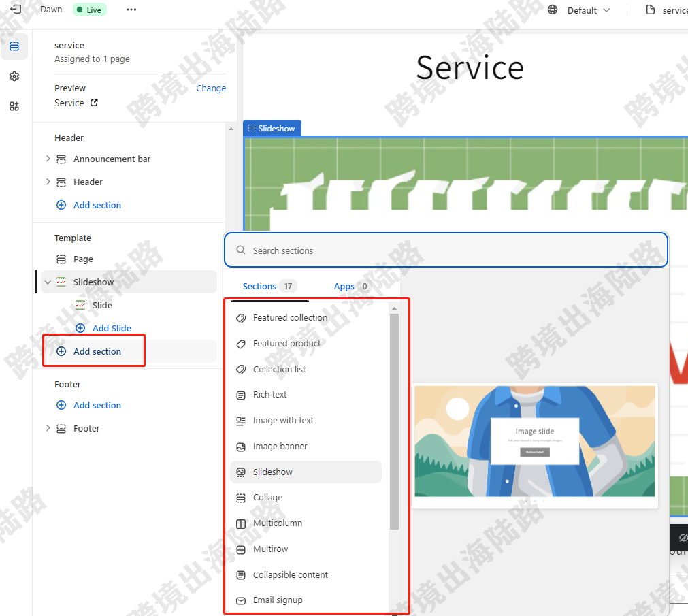Click the blue Slideshow label on preview

click(272, 128)
